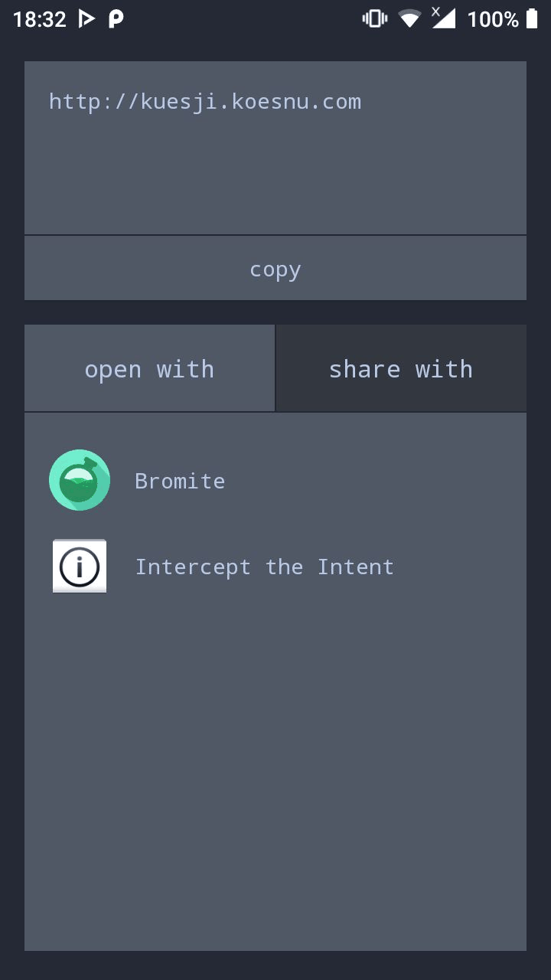Click the P notification icon
The height and width of the screenshot is (980, 551).
pyautogui.click(x=115, y=18)
